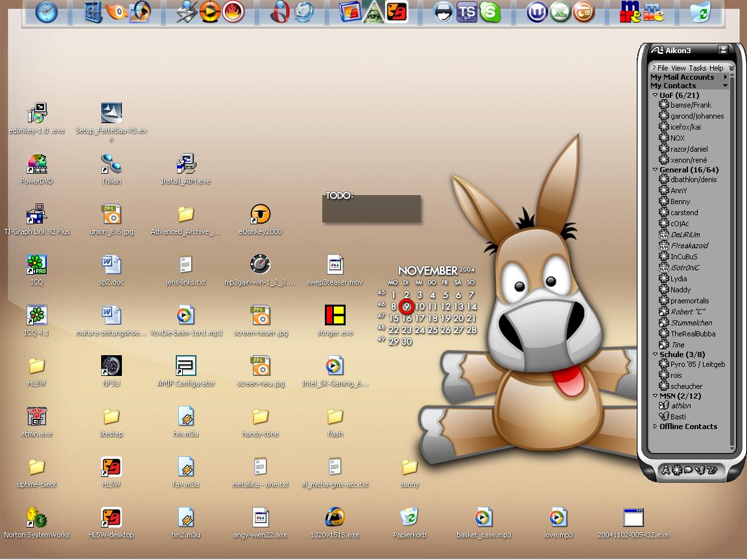
Task: Expand the Offline Contacts group
Action: pos(655,426)
